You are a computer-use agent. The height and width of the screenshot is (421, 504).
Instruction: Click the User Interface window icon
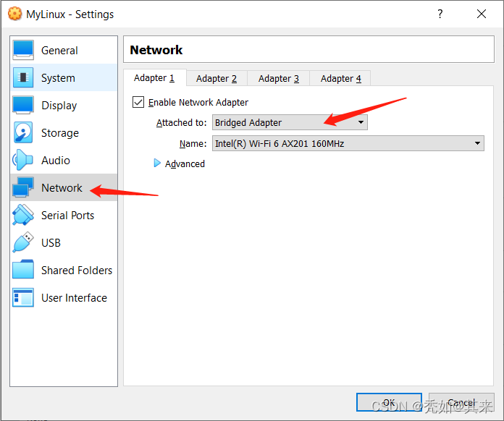(23, 297)
